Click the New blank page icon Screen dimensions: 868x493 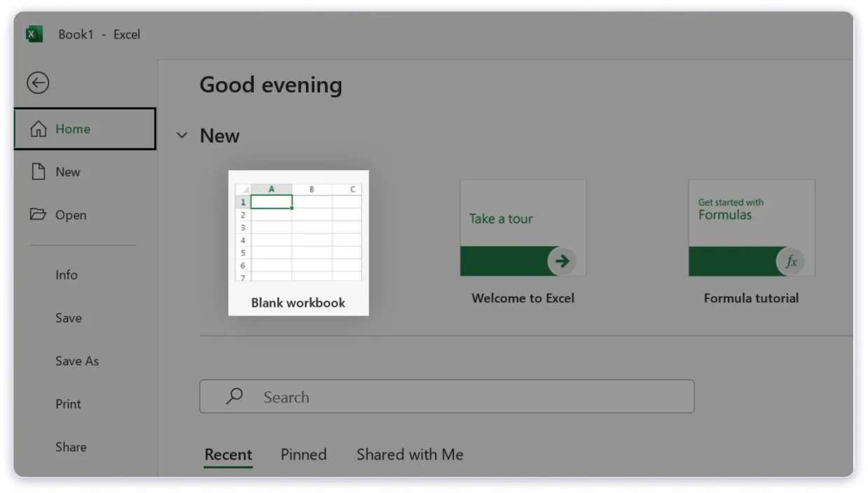pyautogui.click(x=39, y=172)
